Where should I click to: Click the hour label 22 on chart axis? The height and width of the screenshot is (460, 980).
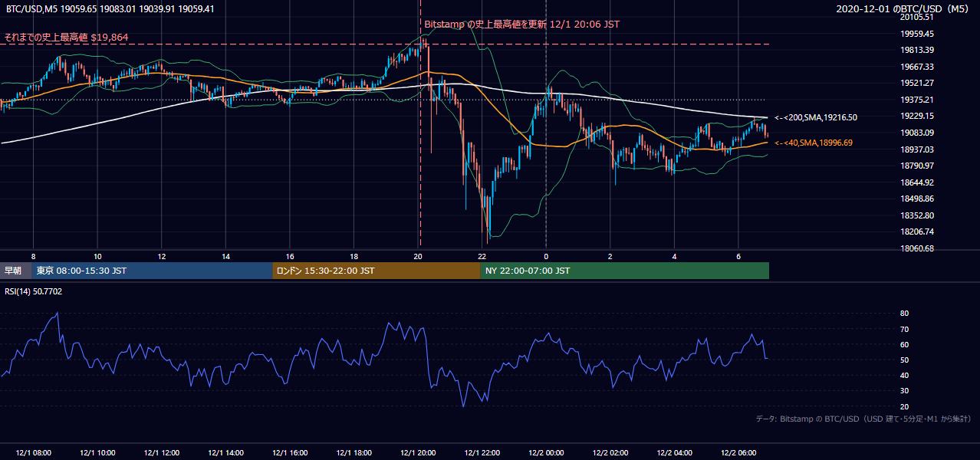coord(482,256)
